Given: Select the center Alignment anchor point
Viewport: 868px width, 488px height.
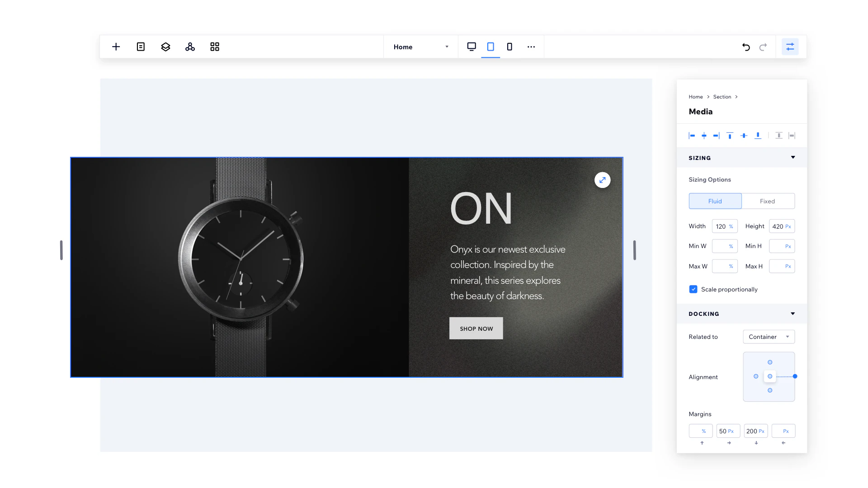Looking at the screenshot, I should (770, 376).
